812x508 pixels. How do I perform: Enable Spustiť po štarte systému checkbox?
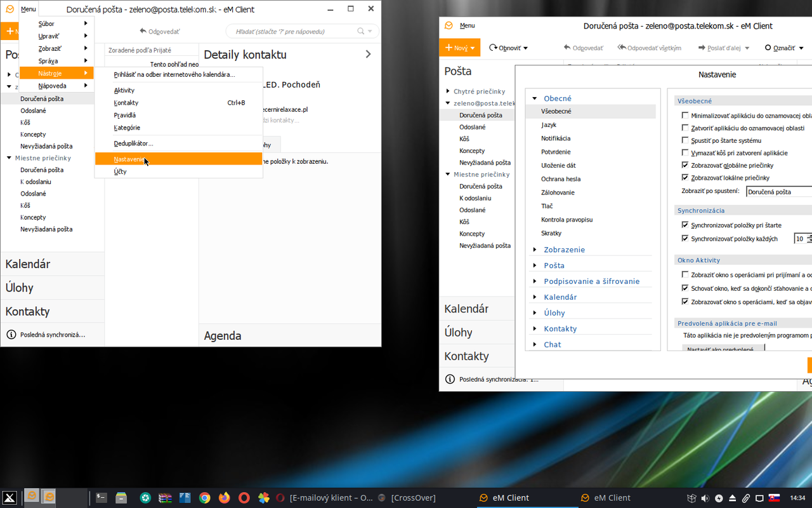(685, 140)
